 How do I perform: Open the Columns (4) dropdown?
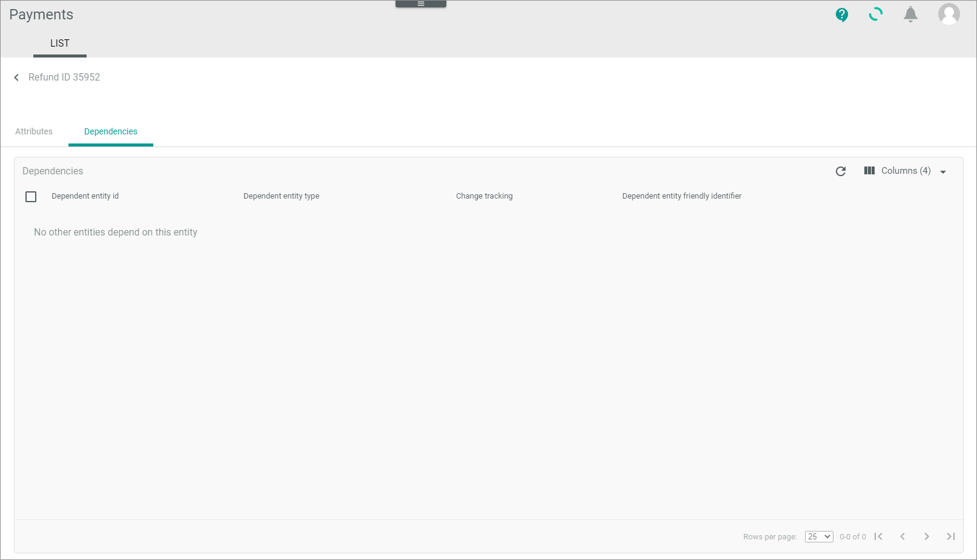tap(906, 171)
